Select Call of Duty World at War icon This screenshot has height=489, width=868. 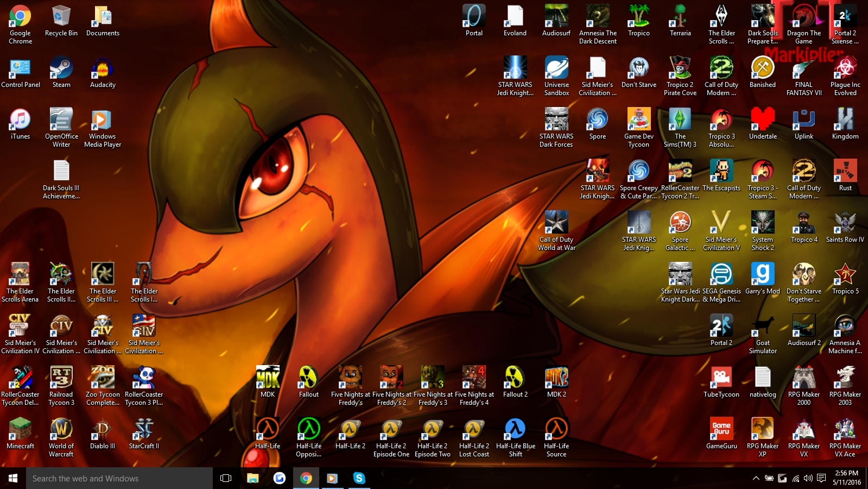coord(556,231)
